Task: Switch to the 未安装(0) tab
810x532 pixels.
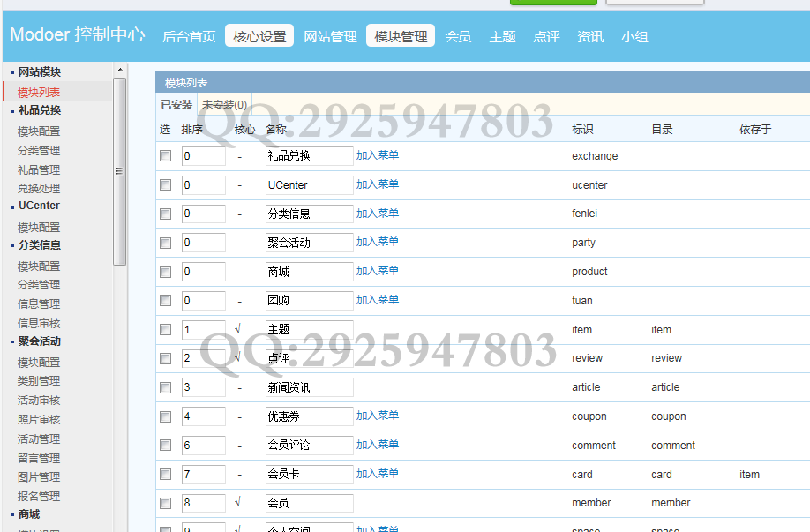Action: (x=223, y=102)
